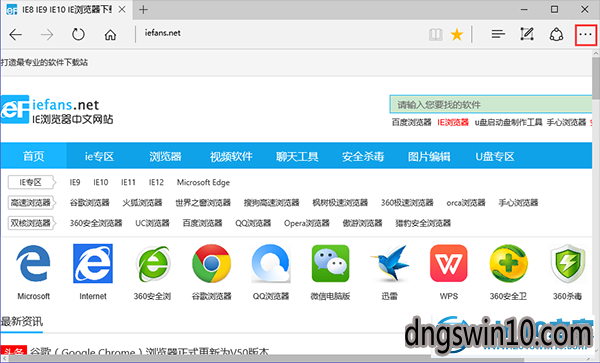Viewport: 600px width, 363px height.
Task: Click the iefans.net address bar
Action: (162, 33)
